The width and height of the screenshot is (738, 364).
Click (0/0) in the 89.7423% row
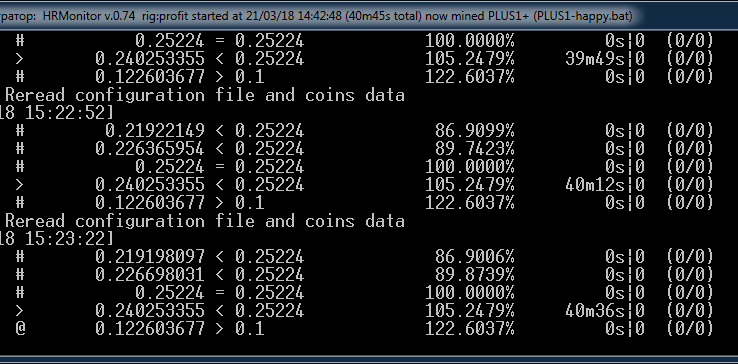690,149
